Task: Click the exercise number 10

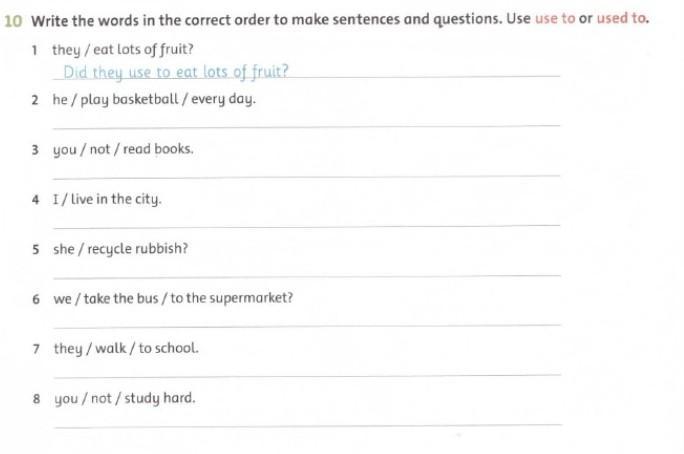Action: (13, 21)
